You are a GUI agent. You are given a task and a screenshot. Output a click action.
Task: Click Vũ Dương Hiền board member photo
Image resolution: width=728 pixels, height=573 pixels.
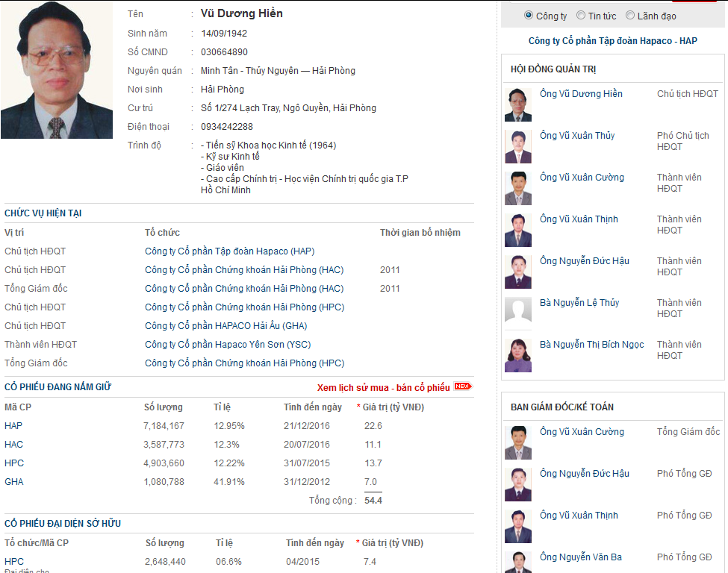point(518,105)
